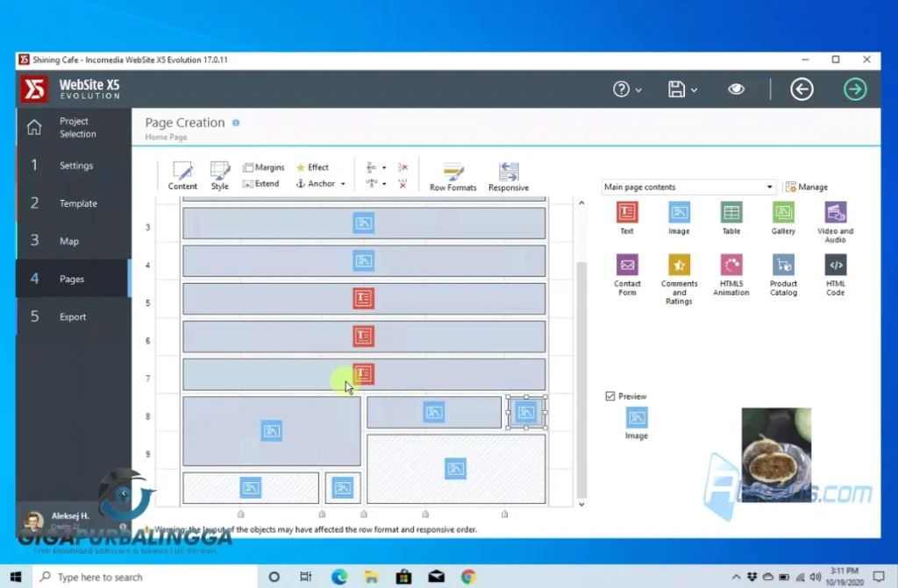Image resolution: width=898 pixels, height=588 pixels.
Task: Choose the HTML5 Animation object
Action: click(731, 265)
